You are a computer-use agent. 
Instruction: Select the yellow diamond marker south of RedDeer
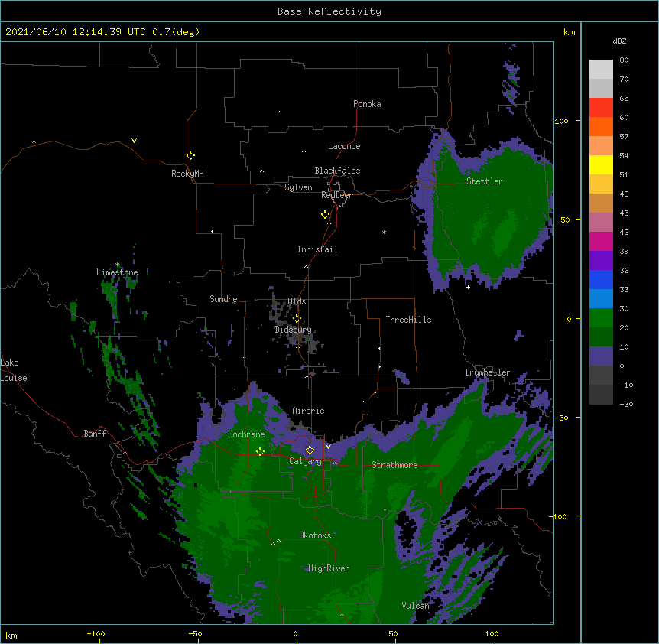point(326,215)
